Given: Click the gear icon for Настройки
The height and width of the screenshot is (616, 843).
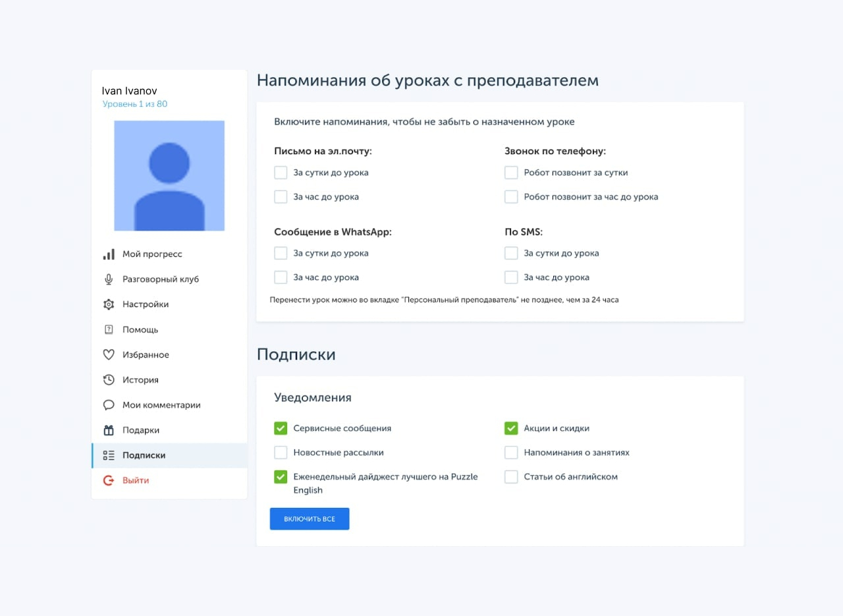Looking at the screenshot, I should (109, 304).
